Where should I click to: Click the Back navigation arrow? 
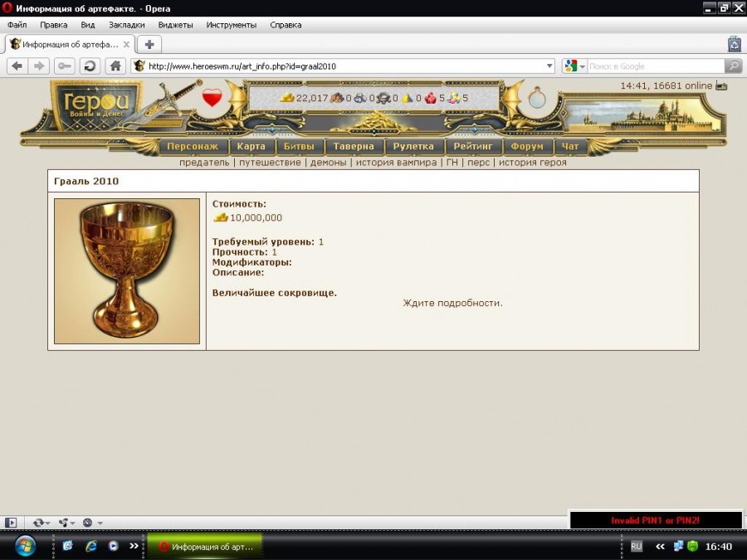(x=17, y=66)
